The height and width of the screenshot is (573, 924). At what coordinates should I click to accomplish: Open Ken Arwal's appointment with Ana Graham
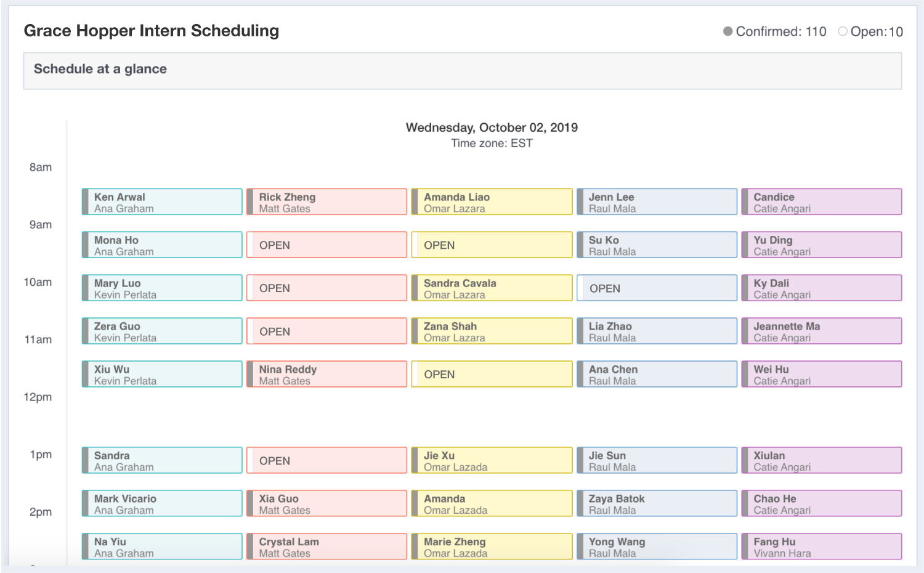coord(162,201)
